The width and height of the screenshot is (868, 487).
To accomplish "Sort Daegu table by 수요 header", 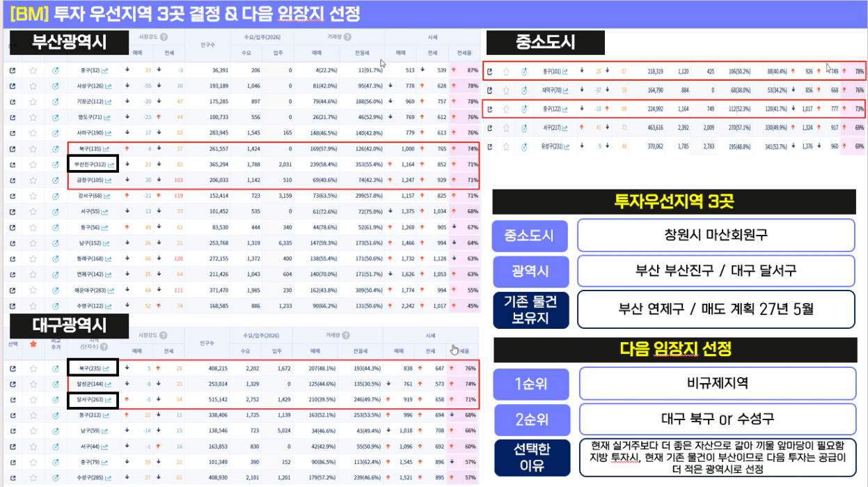I will coord(245,351).
